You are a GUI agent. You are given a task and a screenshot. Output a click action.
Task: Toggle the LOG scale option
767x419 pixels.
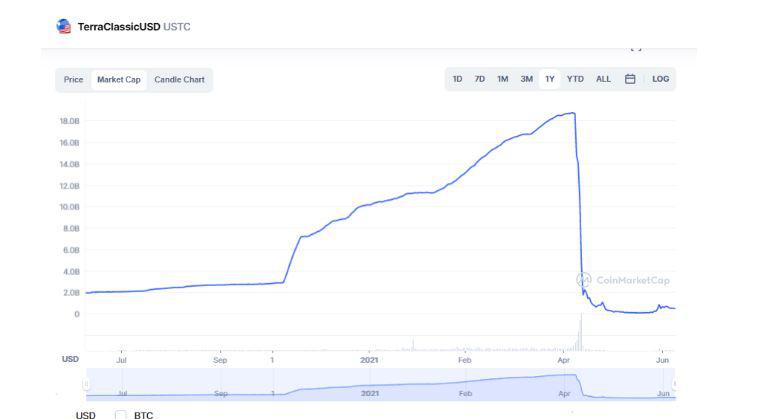660,79
